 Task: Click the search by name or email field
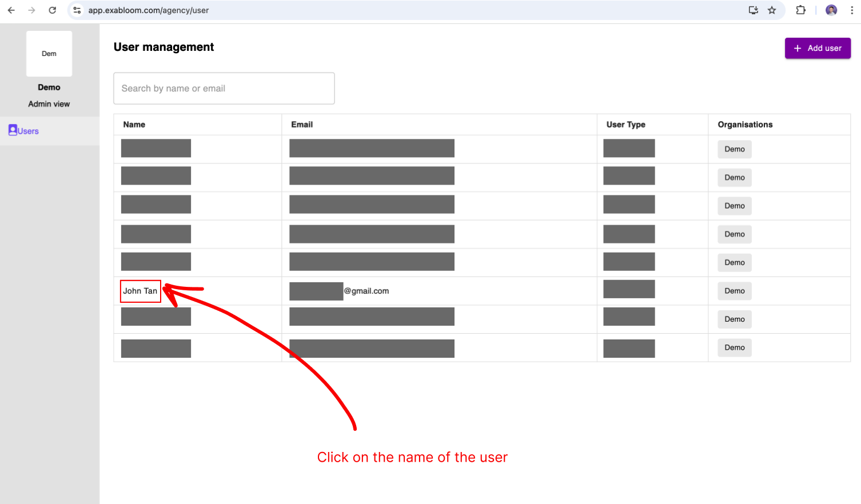(224, 88)
